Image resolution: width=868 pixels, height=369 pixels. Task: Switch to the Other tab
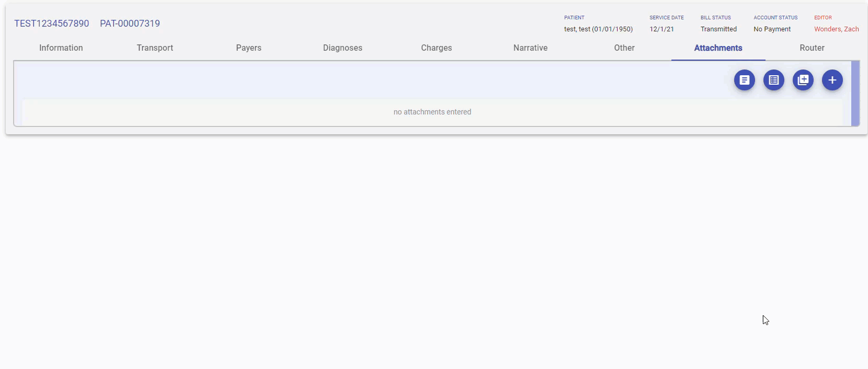pyautogui.click(x=624, y=48)
